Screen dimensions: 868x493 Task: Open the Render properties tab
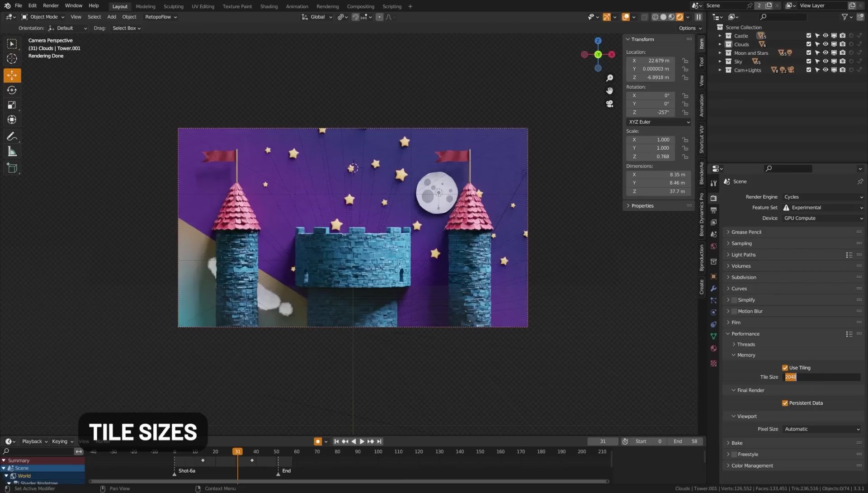coord(714,198)
